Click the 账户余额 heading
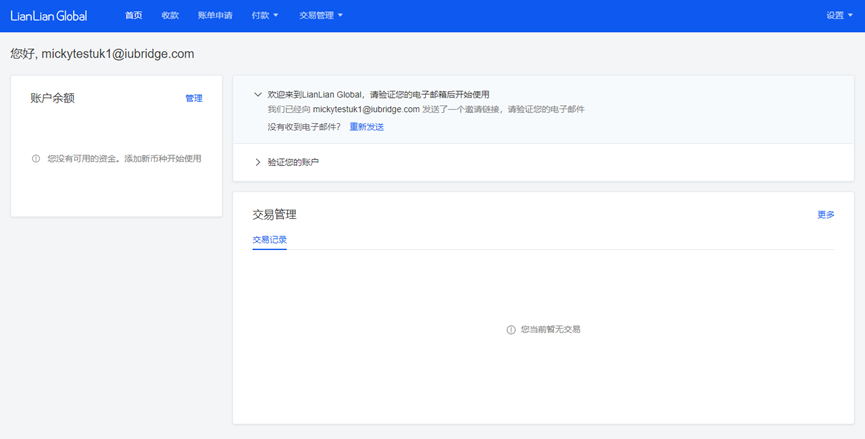Screen dimensions: 865x439 (52, 98)
